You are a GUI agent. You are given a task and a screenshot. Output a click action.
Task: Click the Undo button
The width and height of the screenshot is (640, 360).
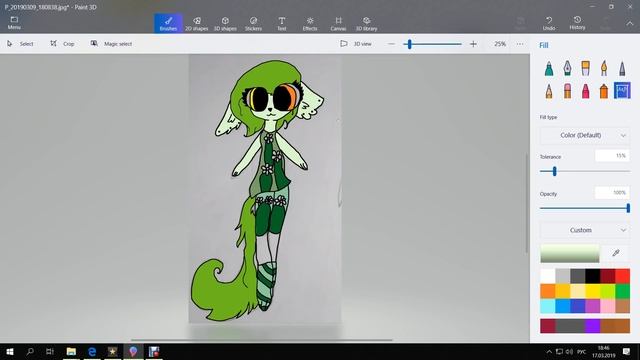point(549,23)
